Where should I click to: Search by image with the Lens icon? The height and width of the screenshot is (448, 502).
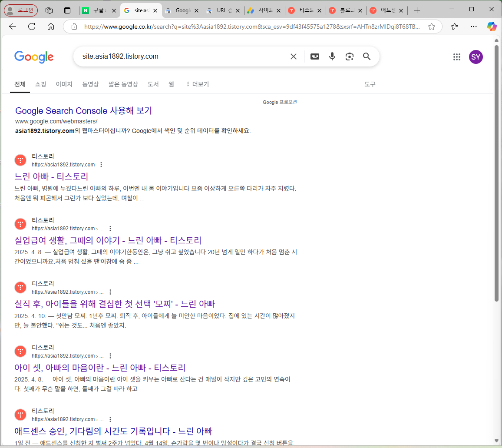[x=349, y=57]
